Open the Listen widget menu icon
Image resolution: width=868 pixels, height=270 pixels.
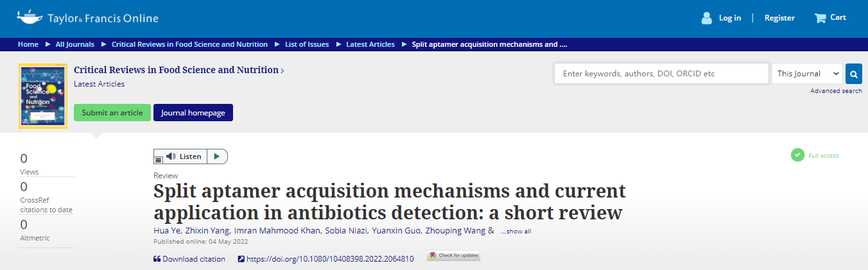click(159, 160)
